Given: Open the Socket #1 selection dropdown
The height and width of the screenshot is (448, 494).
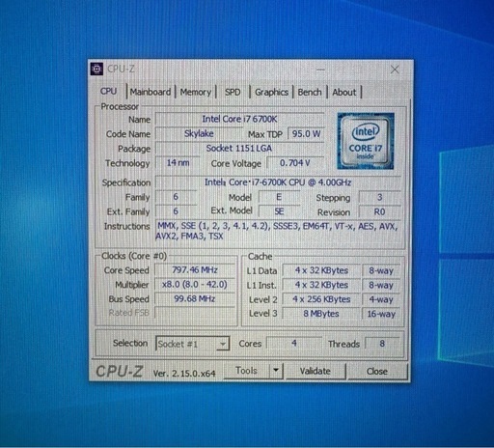Looking at the screenshot, I should coord(192,344).
